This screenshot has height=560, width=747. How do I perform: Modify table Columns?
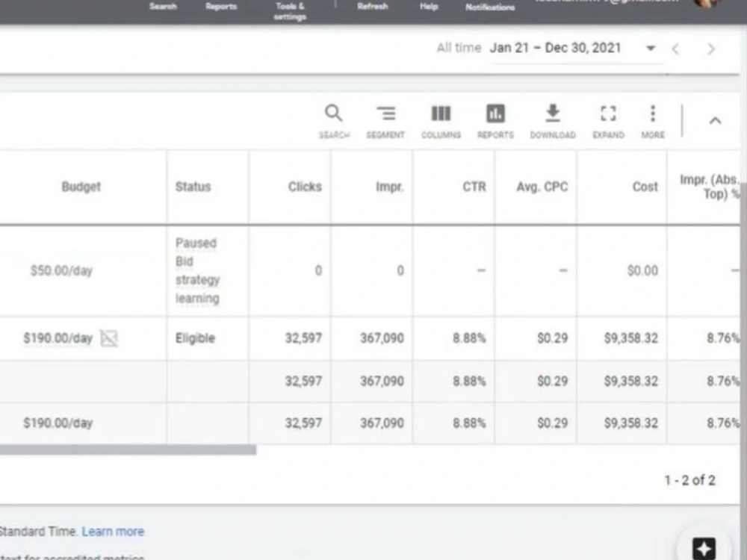pos(441,122)
